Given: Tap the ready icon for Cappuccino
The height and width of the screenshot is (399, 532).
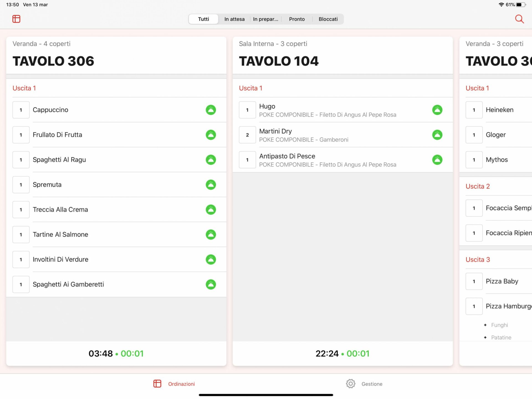Looking at the screenshot, I should click(x=211, y=110).
